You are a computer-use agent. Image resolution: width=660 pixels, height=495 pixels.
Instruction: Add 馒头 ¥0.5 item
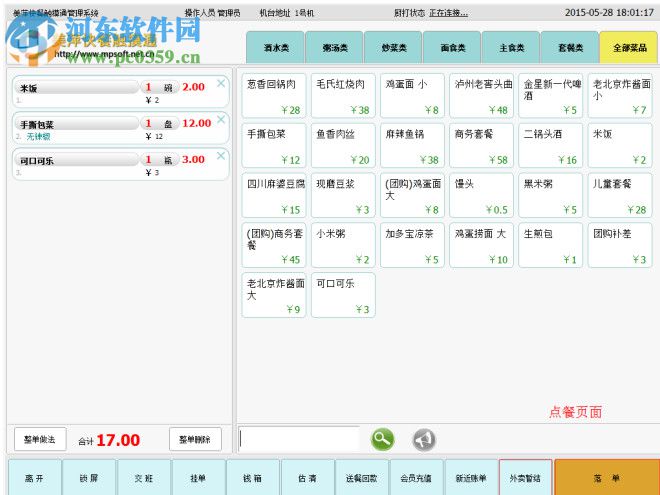pyautogui.click(x=482, y=195)
